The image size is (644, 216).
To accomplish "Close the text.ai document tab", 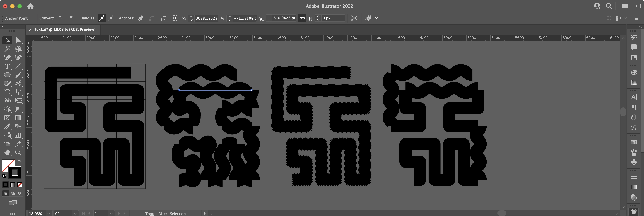I will pos(30,30).
